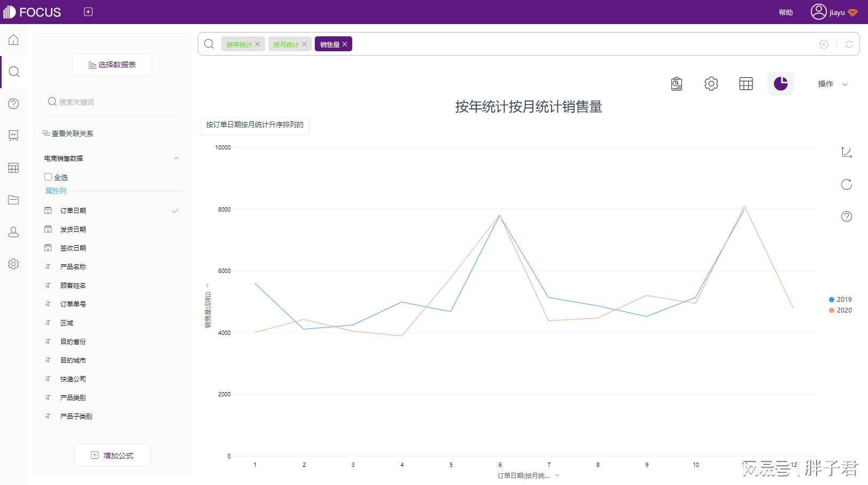Click the 帮助 link in top bar
The image size is (868, 485).
click(786, 12)
